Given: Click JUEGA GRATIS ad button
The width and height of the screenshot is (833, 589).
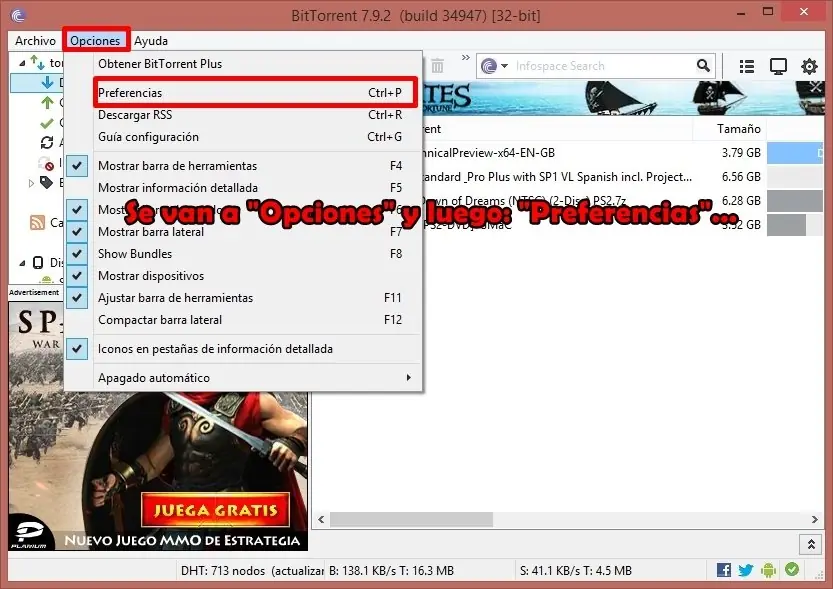Looking at the screenshot, I should tap(215, 510).
